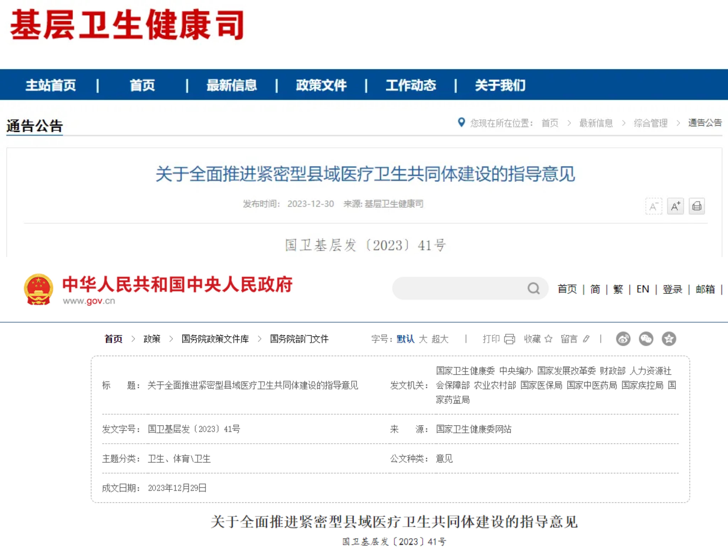
Task: Select 大 font size option
Action: point(423,339)
